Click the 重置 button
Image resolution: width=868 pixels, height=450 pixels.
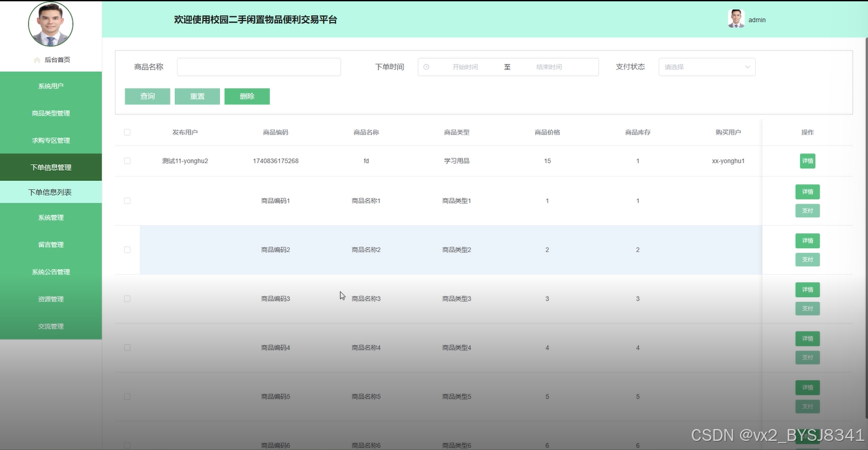click(x=197, y=96)
